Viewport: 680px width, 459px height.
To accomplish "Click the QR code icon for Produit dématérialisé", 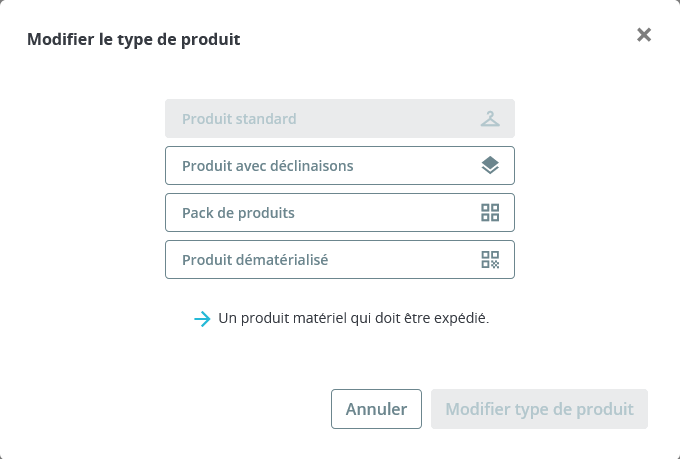I will 489,260.
